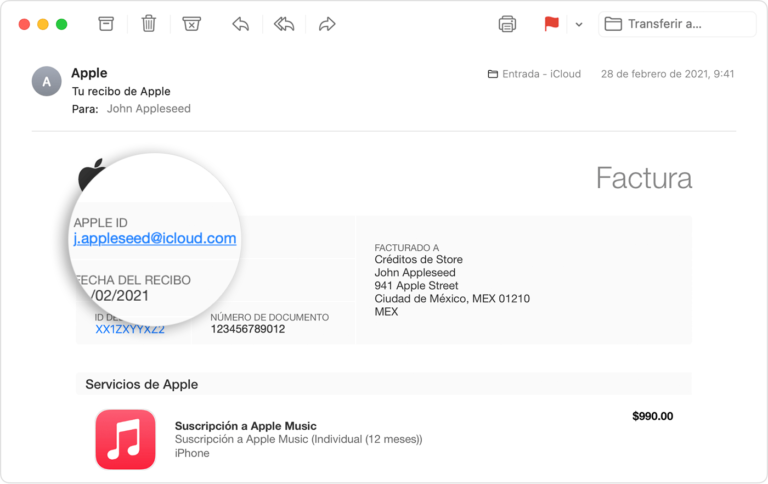Screen dimensions: 768x484
Task: Click the Suscripción a Apple Music title
Action: (x=245, y=426)
